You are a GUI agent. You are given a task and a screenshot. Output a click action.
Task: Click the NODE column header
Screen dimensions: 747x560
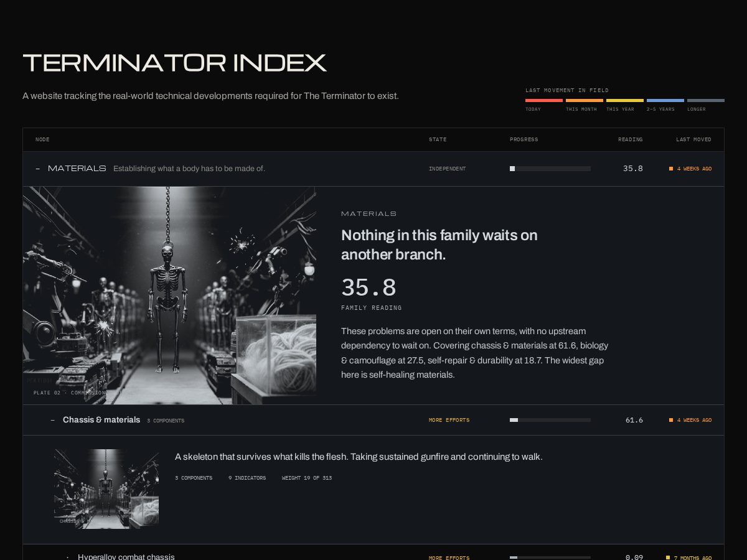[42, 139]
